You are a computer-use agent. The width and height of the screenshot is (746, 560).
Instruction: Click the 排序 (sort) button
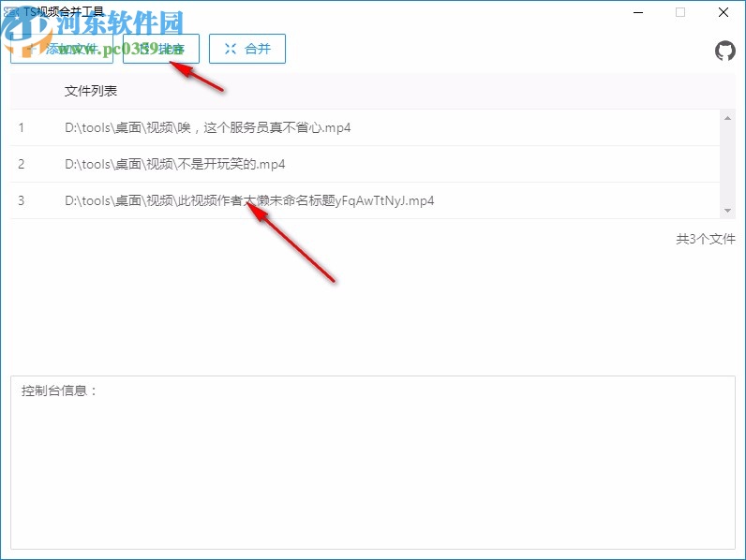pyautogui.click(x=161, y=49)
